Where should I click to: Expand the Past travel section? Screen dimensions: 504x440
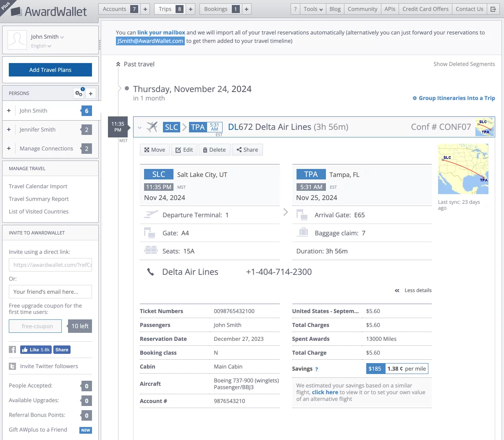pyautogui.click(x=135, y=64)
